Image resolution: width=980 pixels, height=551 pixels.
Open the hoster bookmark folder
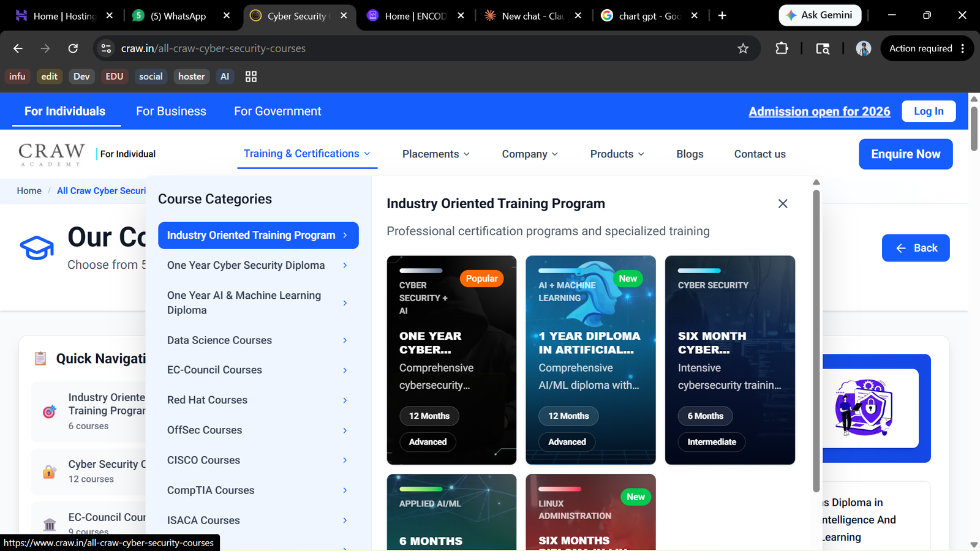pyautogui.click(x=191, y=77)
